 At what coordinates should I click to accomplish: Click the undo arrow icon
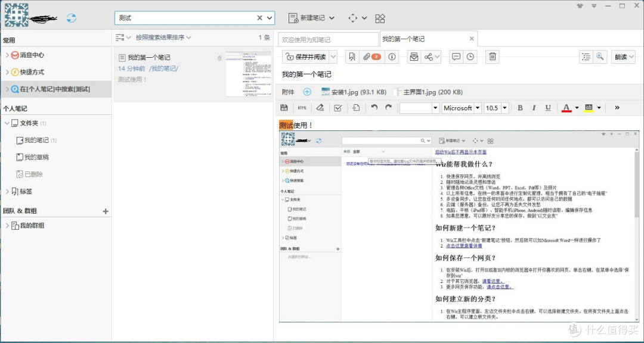(374, 108)
